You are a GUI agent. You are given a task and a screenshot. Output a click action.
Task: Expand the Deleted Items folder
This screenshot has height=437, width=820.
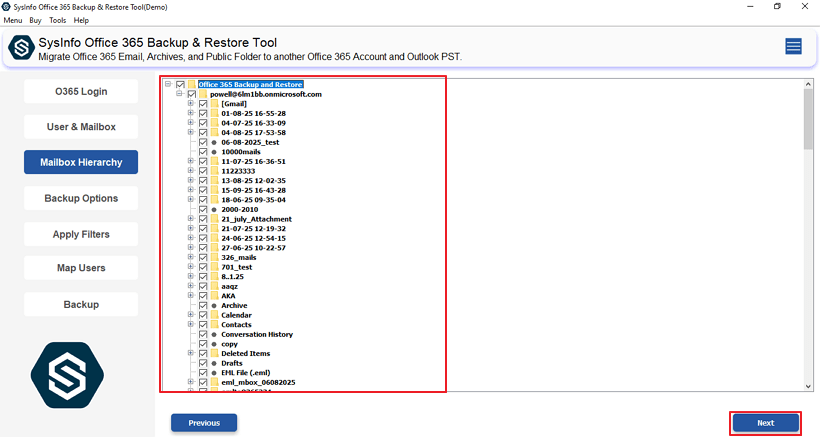[191, 353]
